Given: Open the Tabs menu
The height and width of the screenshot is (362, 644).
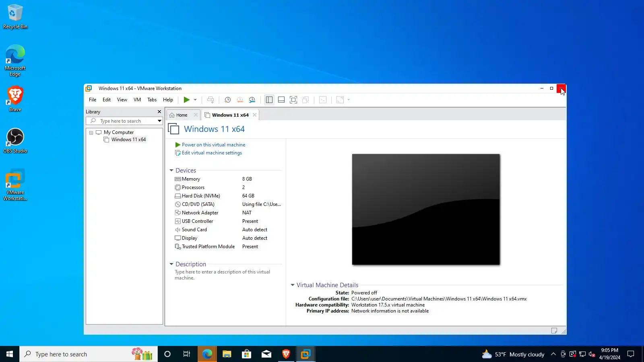Looking at the screenshot, I should click(152, 100).
